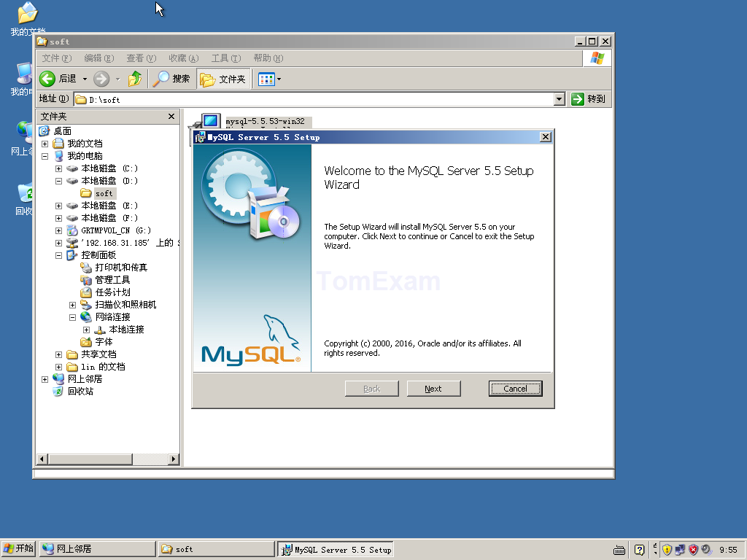The height and width of the screenshot is (560, 747).
Task: Switch to MySQL Server 5.5 Setup taskbar button
Action: (336, 549)
